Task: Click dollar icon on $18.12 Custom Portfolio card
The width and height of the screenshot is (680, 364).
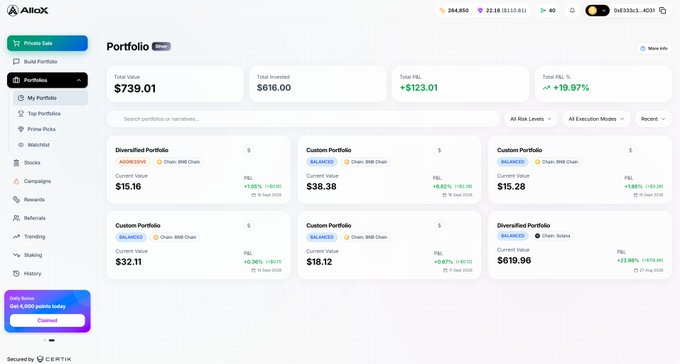Action: 439,226
